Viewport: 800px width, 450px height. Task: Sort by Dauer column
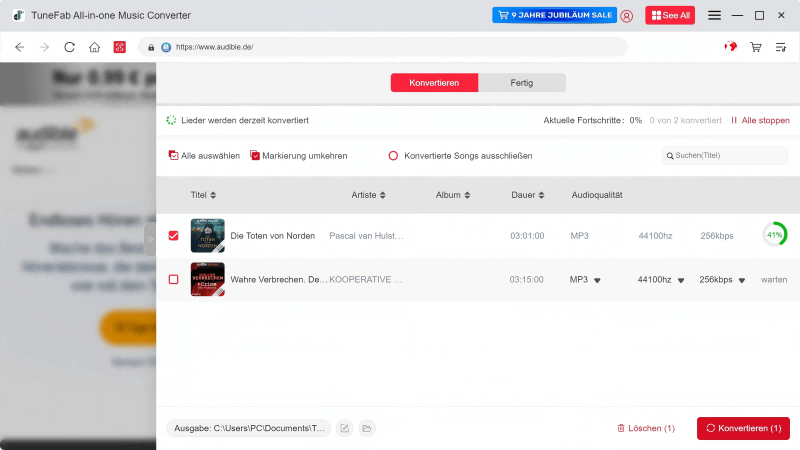528,195
